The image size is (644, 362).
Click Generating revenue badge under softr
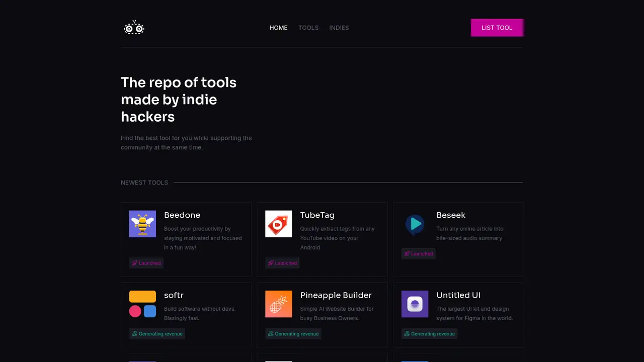tap(157, 334)
